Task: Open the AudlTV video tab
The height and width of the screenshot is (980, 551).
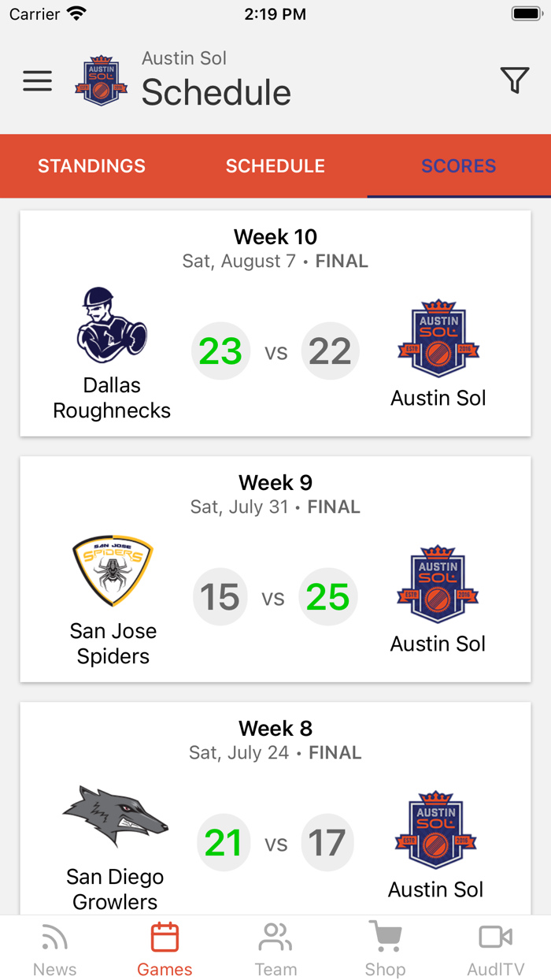Action: tap(496, 950)
